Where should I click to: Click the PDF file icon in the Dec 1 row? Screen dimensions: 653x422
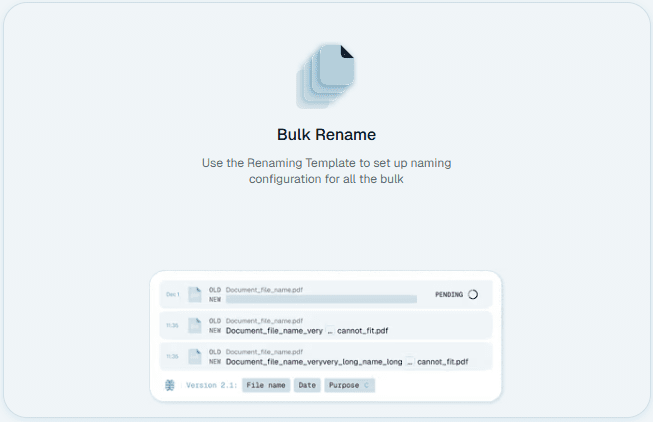coord(194,295)
